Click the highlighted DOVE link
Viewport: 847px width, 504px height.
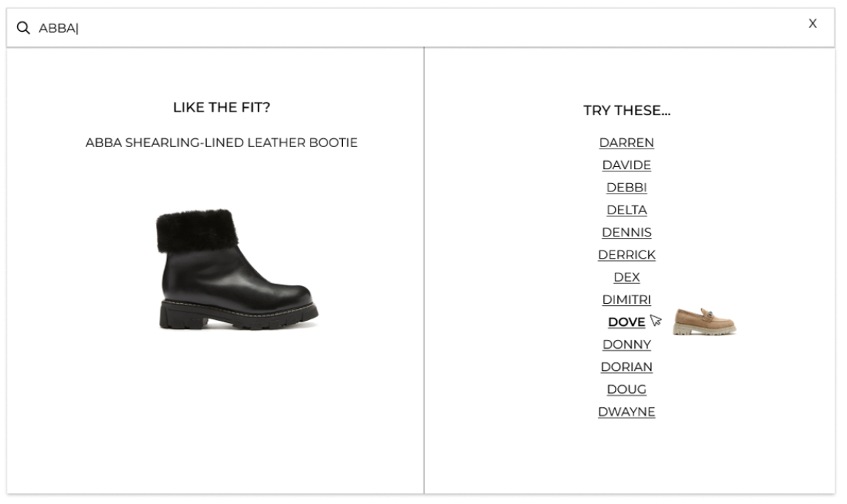coord(627,322)
